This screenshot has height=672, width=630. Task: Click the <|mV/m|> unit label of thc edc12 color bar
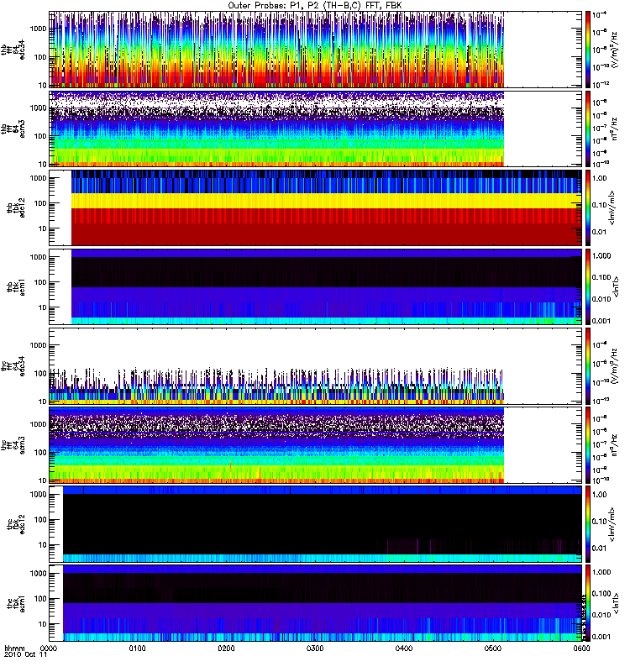coord(612,524)
